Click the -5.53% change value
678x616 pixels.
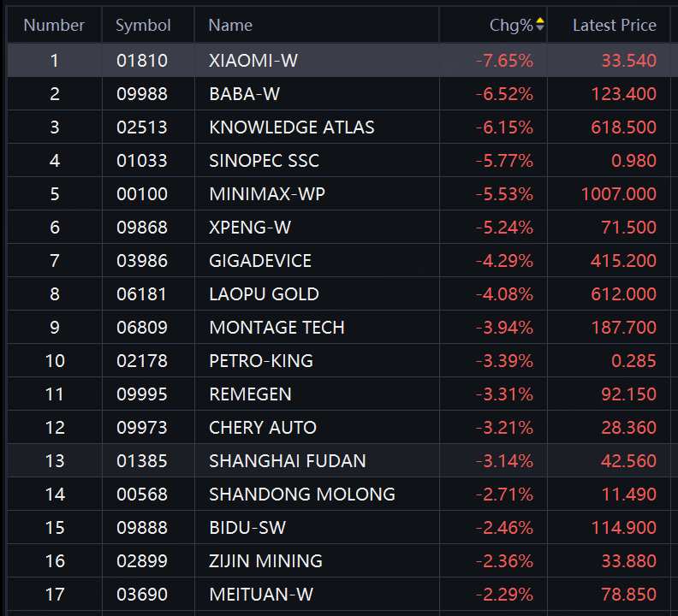504,194
